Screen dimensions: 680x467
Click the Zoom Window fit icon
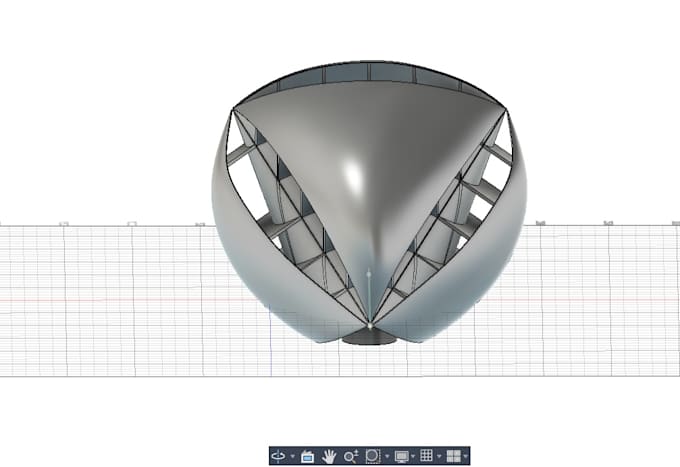click(373, 456)
